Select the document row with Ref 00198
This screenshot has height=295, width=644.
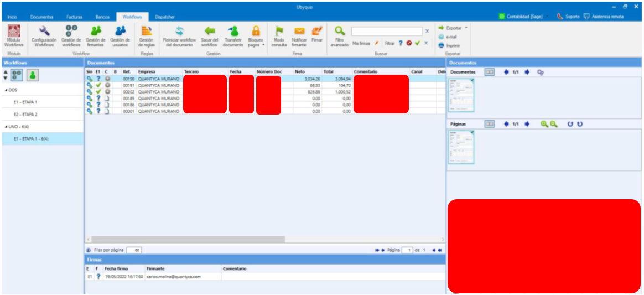(265, 78)
